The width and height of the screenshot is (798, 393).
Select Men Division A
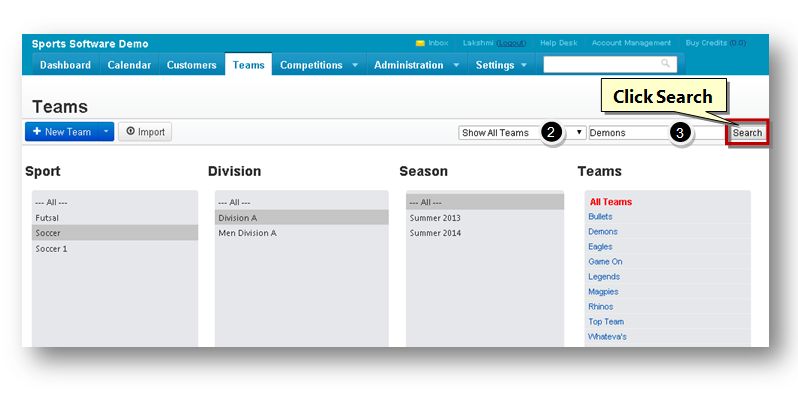click(x=301, y=233)
